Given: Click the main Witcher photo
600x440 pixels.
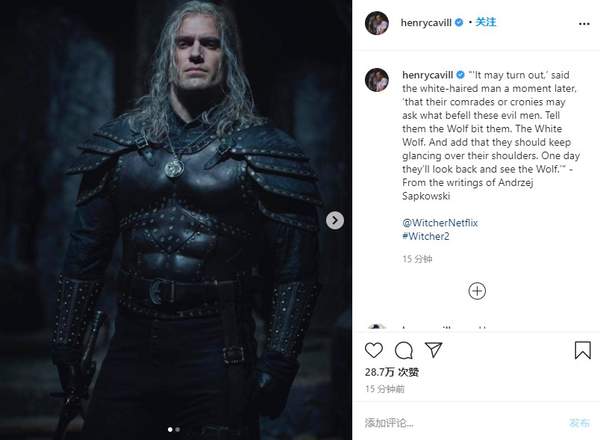Looking at the screenshot, I should [x=174, y=220].
